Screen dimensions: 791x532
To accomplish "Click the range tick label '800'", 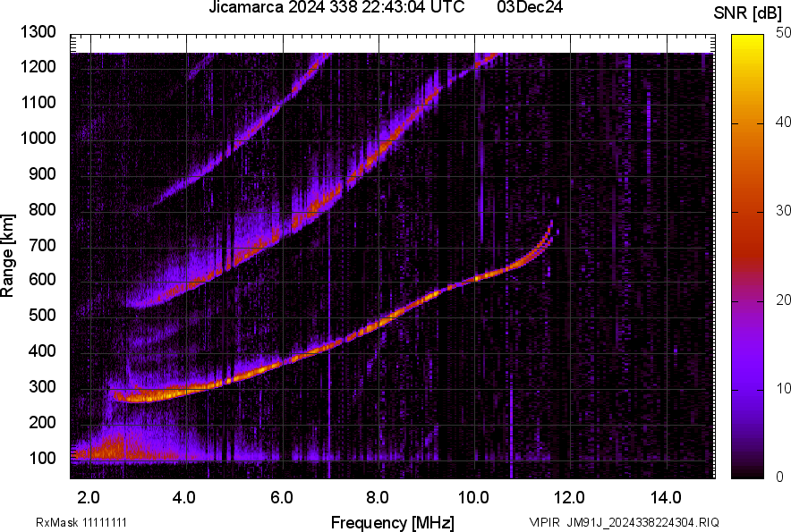I will (42, 208).
